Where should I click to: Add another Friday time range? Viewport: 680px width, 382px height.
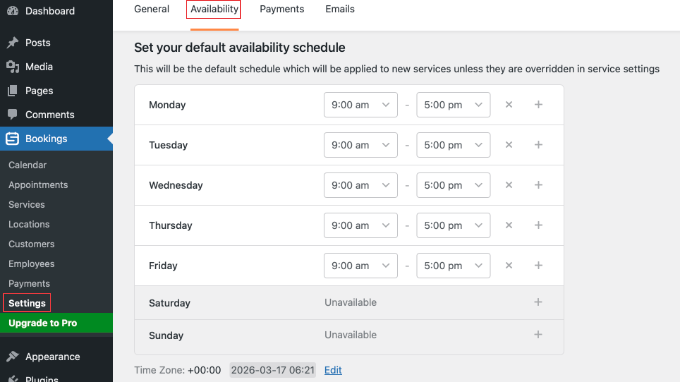538,265
